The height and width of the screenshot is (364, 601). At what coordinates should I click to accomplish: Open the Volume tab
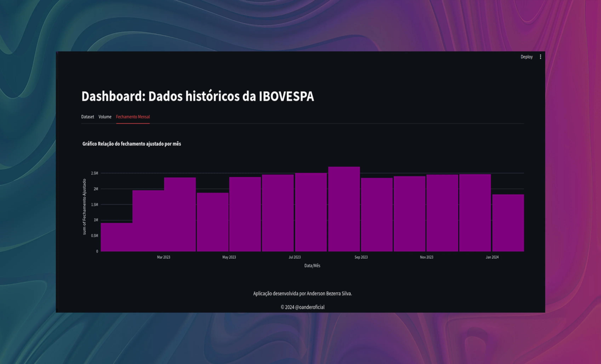[x=105, y=117]
